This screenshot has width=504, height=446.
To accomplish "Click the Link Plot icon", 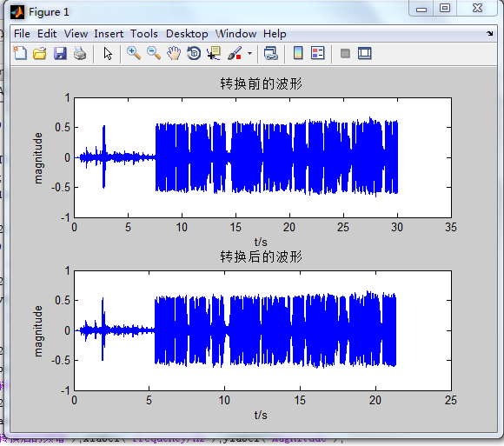I will [x=270, y=53].
